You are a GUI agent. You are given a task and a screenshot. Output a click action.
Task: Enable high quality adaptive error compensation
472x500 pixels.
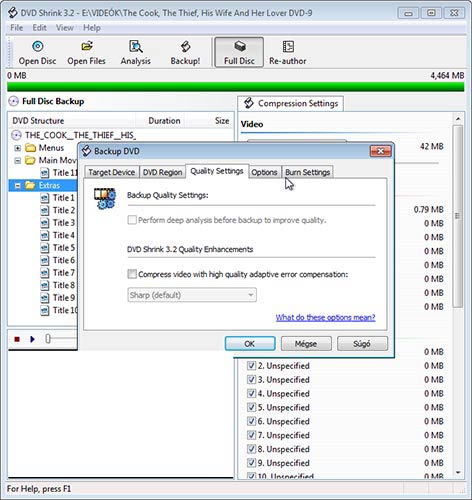pos(132,274)
